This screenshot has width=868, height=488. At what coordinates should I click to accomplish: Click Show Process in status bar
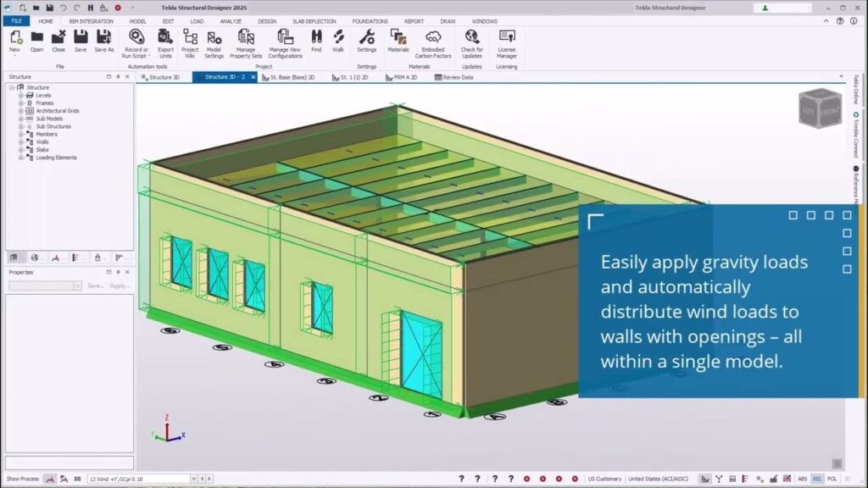click(x=23, y=479)
